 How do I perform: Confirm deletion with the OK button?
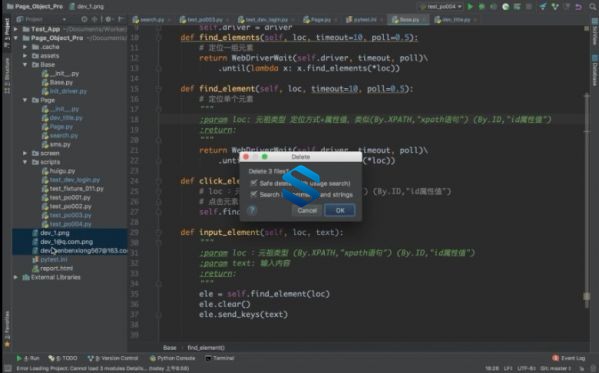click(340, 210)
